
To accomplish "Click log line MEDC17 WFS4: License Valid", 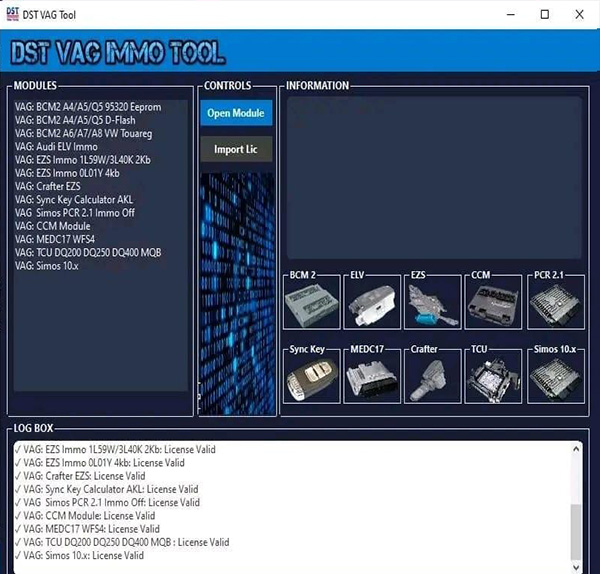I will (x=87, y=529).
